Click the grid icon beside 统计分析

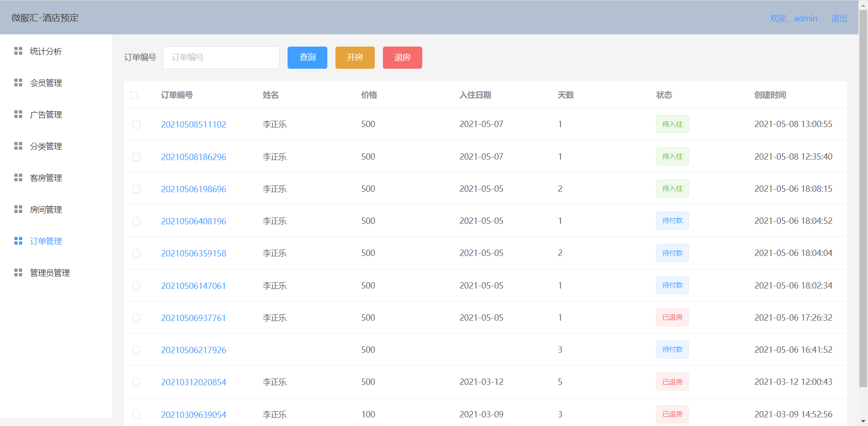18,51
